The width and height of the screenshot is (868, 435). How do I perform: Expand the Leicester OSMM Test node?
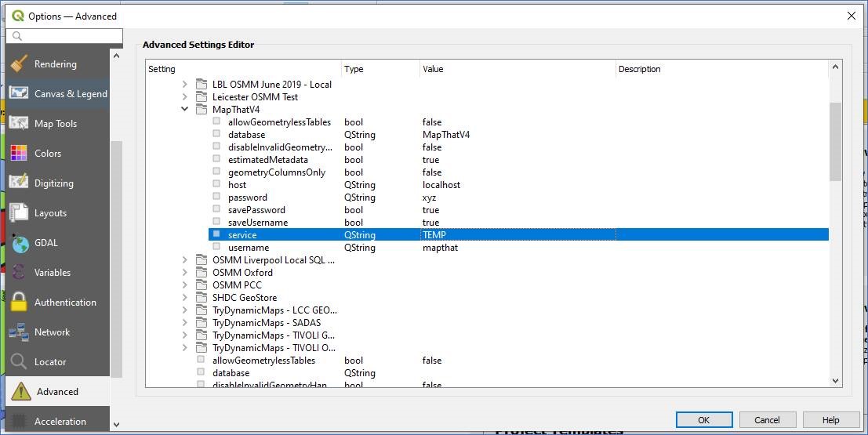pos(185,97)
